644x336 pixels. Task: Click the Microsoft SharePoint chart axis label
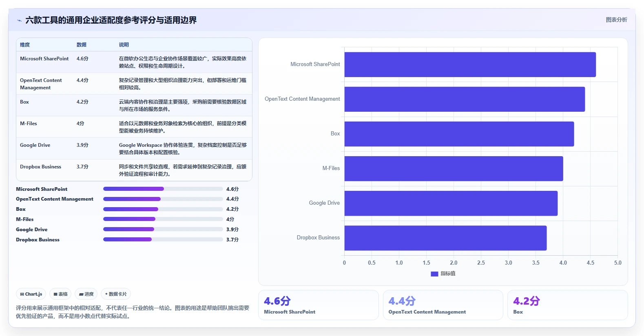coord(315,64)
